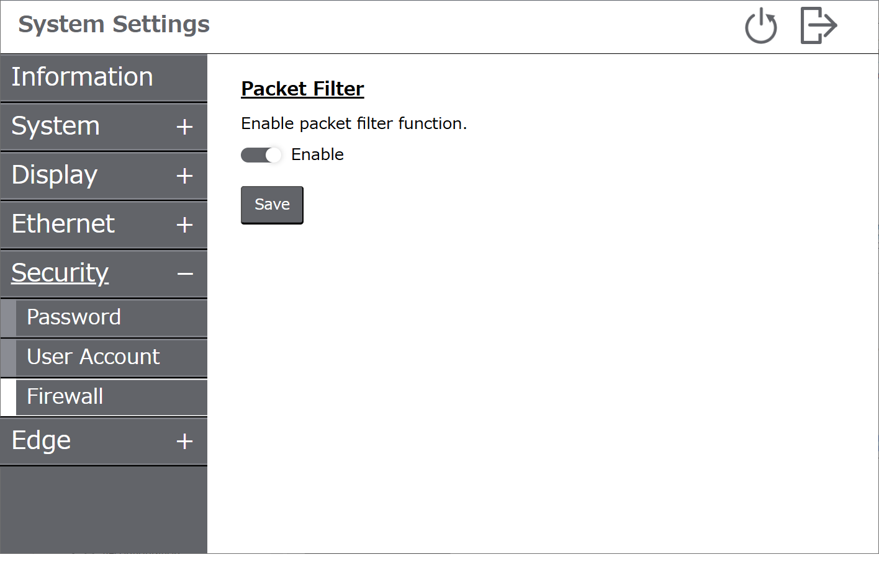Click the Packet Filter heading link
This screenshot has height=588, width=879.
coord(302,89)
